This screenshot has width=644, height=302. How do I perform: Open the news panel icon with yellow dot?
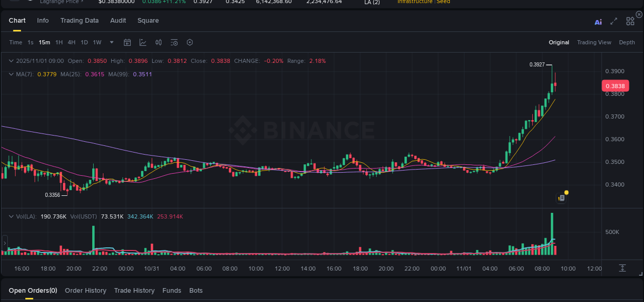pos(561,198)
